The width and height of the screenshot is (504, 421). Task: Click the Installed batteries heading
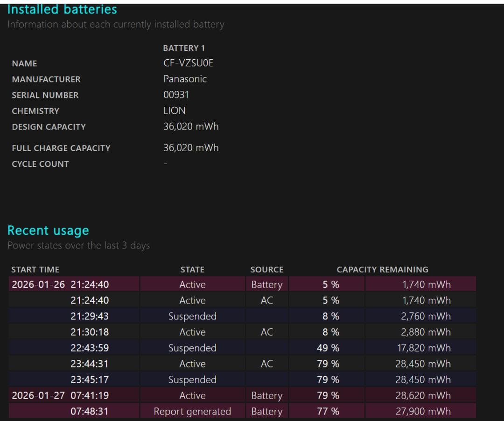(62, 9)
